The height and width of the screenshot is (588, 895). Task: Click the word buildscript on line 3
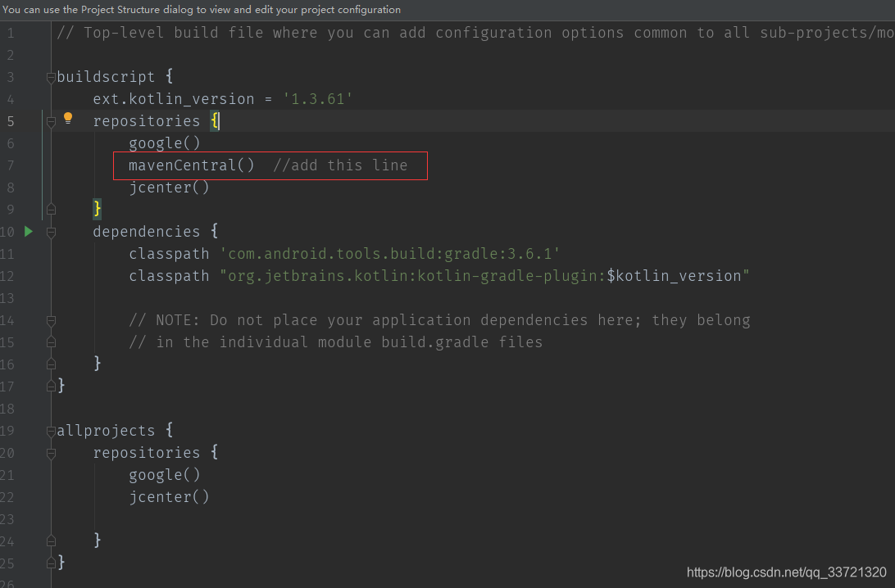click(106, 77)
